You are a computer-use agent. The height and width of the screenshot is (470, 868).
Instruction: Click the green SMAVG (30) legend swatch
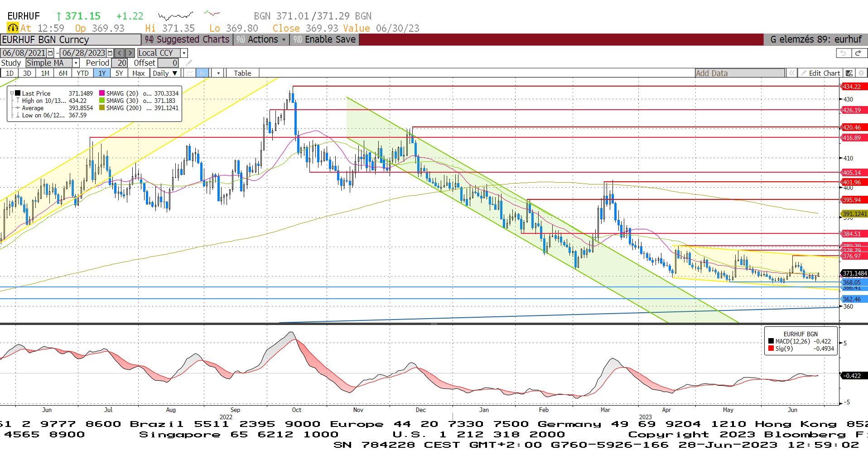pos(102,101)
